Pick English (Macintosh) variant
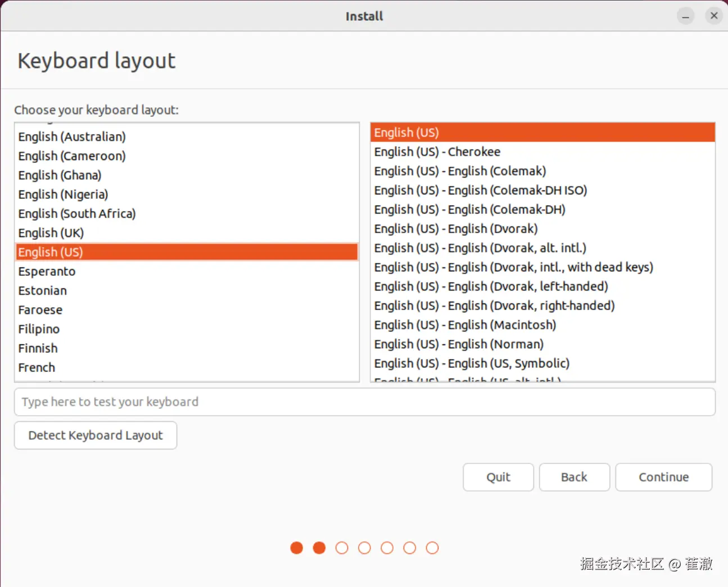728x587 pixels. click(x=542, y=325)
